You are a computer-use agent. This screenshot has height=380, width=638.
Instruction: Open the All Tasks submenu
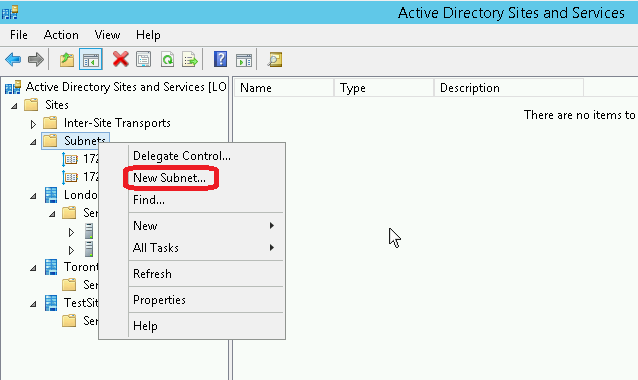click(207, 248)
